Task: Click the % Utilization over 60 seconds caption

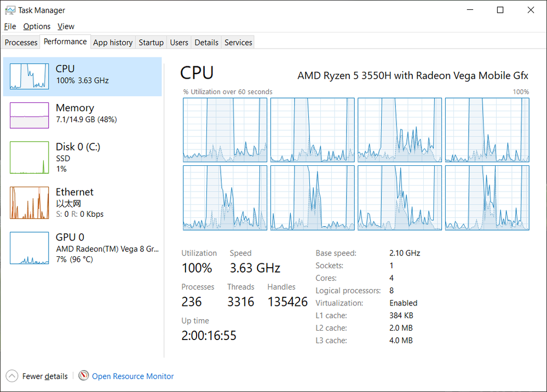Action: tap(228, 92)
